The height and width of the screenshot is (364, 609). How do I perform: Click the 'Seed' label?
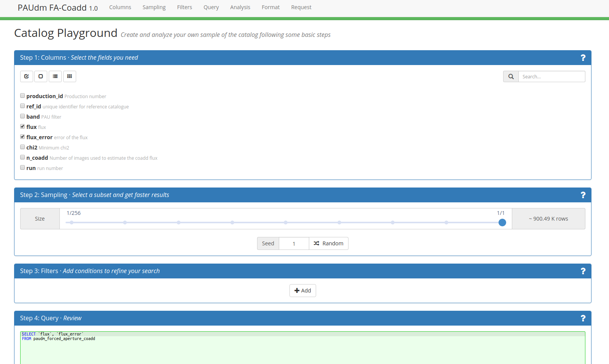click(268, 243)
